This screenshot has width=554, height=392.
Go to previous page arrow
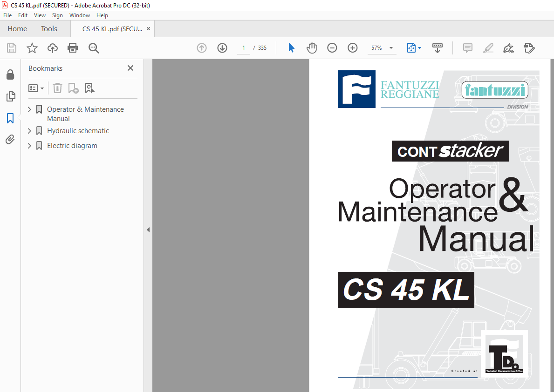(x=202, y=48)
